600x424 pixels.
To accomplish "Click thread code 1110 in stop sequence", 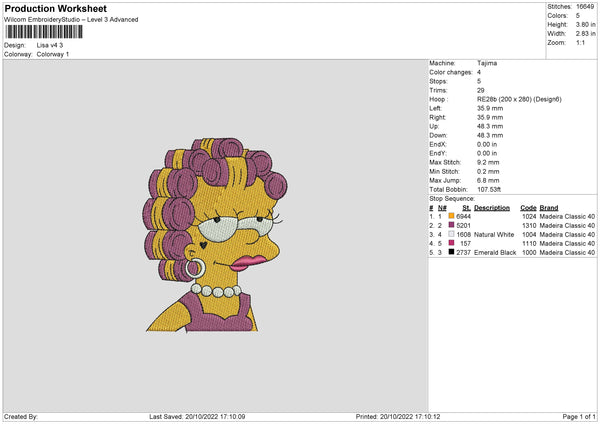I will [529, 243].
